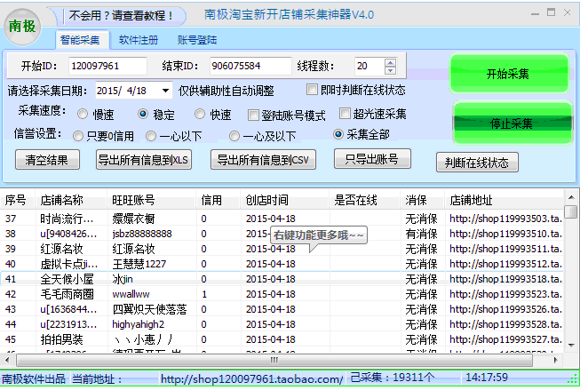Image resolution: width=588 pixels, height=390 pixels.
Task: Expand the collection date dropdown
Action: (166, 91)
